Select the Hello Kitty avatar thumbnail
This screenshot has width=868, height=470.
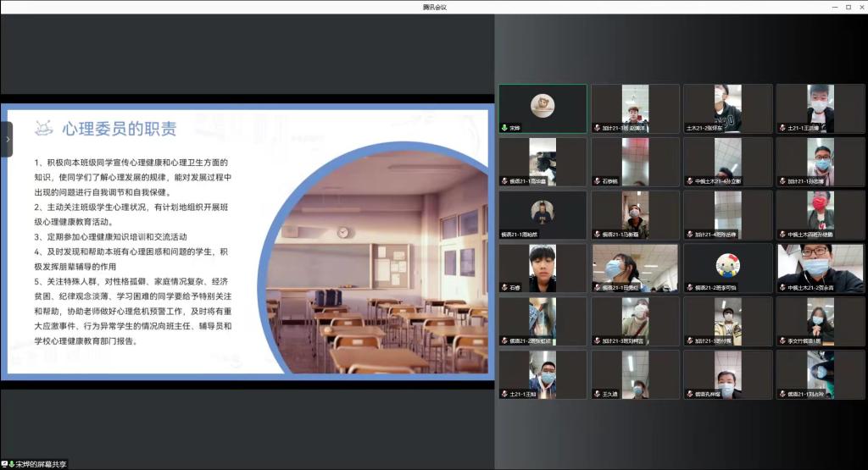pos(727,264)
